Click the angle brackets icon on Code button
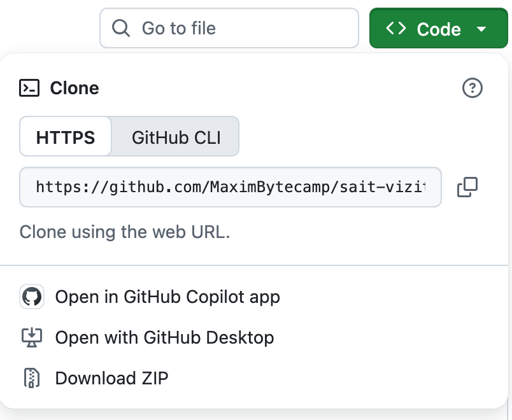 [395, 29]
